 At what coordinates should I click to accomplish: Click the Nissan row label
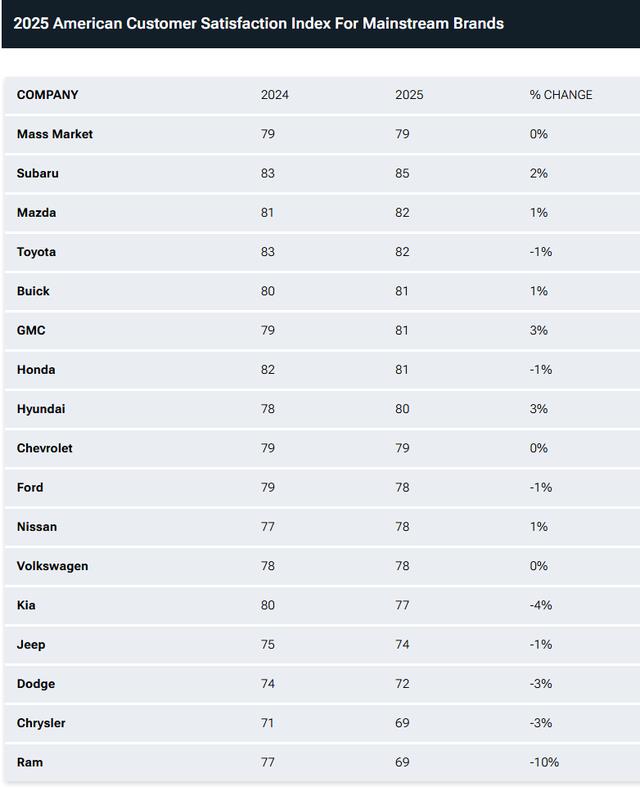pyautogui.click(x=37, y=526)
